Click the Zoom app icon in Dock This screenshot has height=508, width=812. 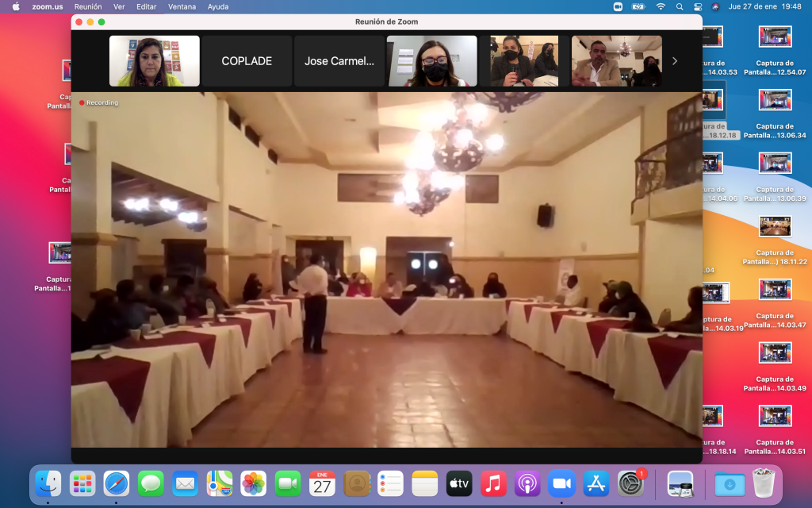click(x=562, y=484)
